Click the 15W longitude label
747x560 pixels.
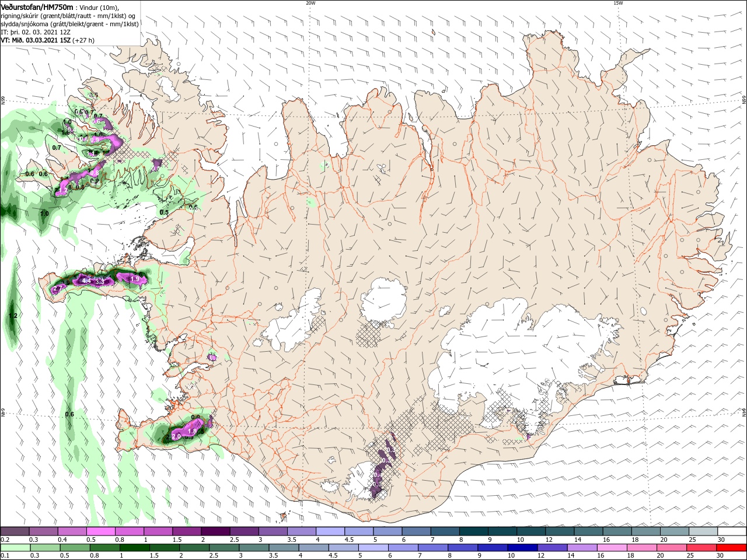[x=618, y=3]
